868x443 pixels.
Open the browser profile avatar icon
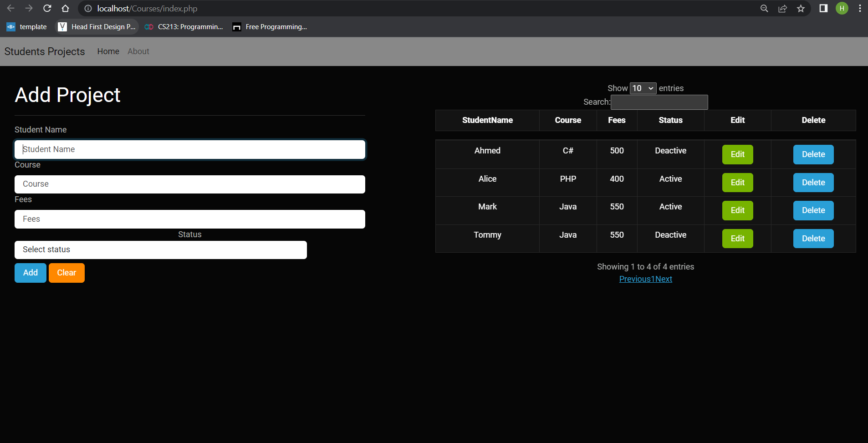pyautogui.click(x=842, y=8)
